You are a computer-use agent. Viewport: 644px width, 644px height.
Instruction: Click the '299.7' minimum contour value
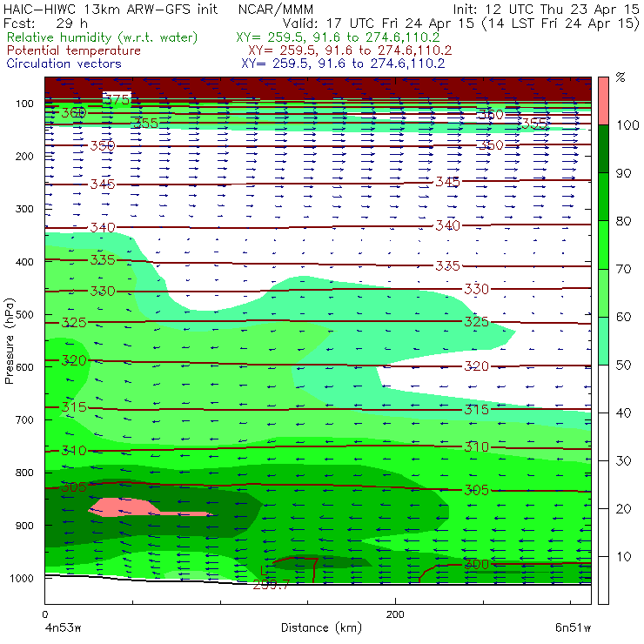point(271,585)
